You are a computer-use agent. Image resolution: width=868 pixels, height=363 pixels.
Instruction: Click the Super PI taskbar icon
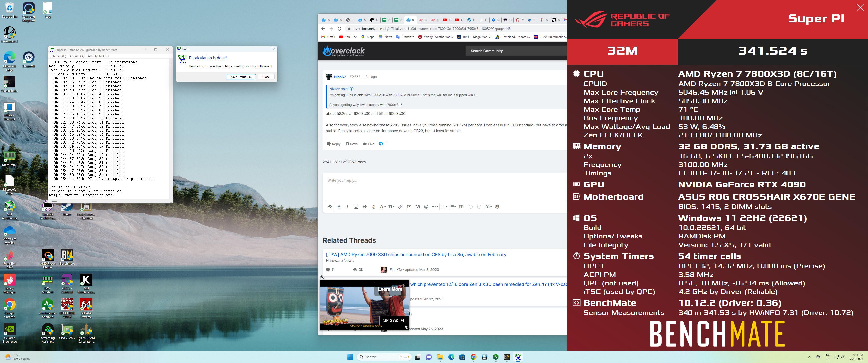coord(518,357)
